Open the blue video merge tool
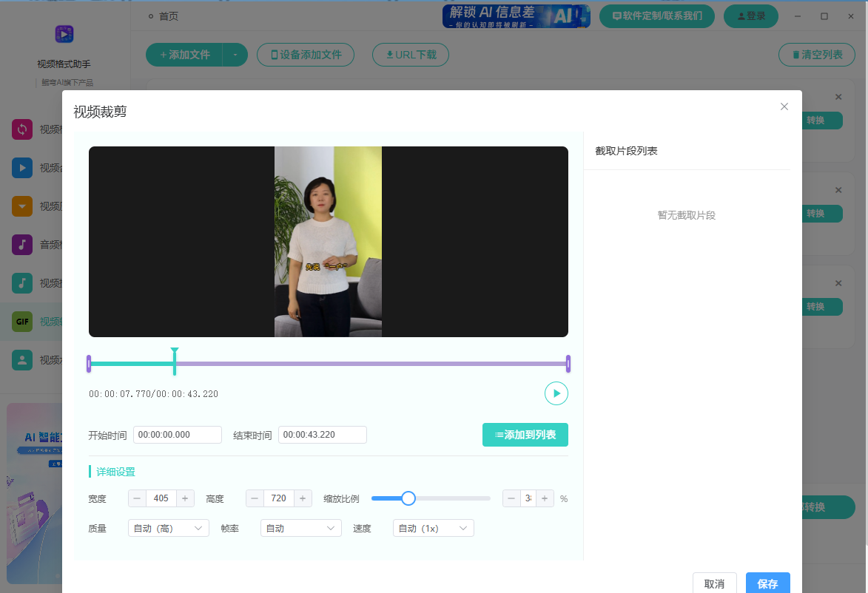 22,168
